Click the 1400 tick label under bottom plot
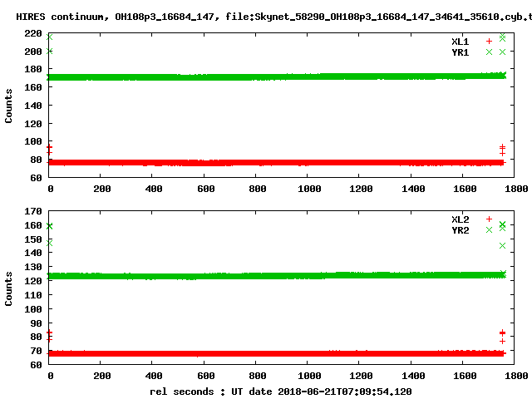The width and height of the screenshot is (532, 399). tap(413, 376)
